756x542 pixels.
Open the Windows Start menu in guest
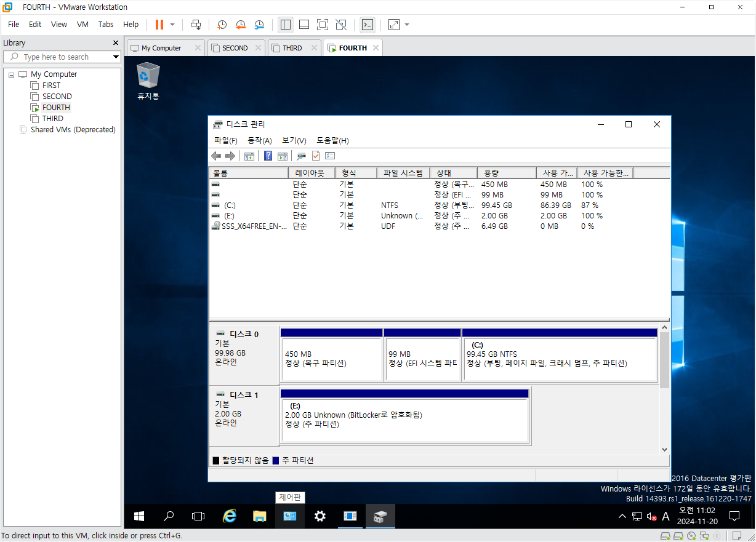[139, 516]
